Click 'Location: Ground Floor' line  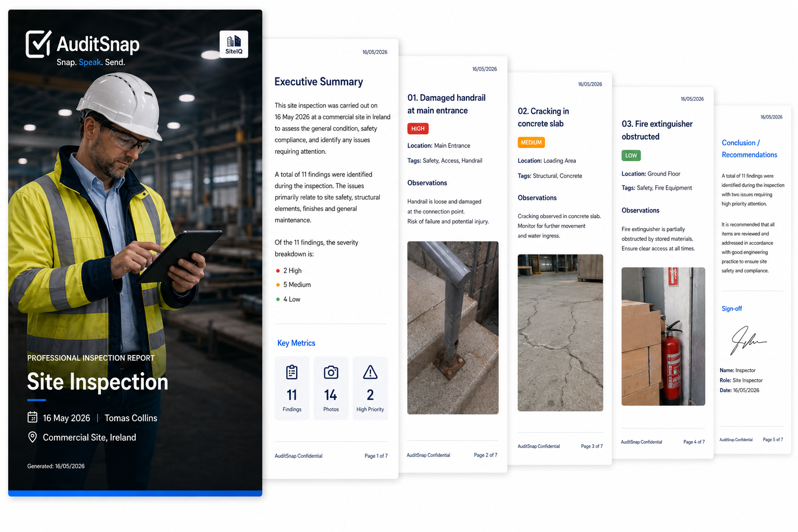coord(651,174)
